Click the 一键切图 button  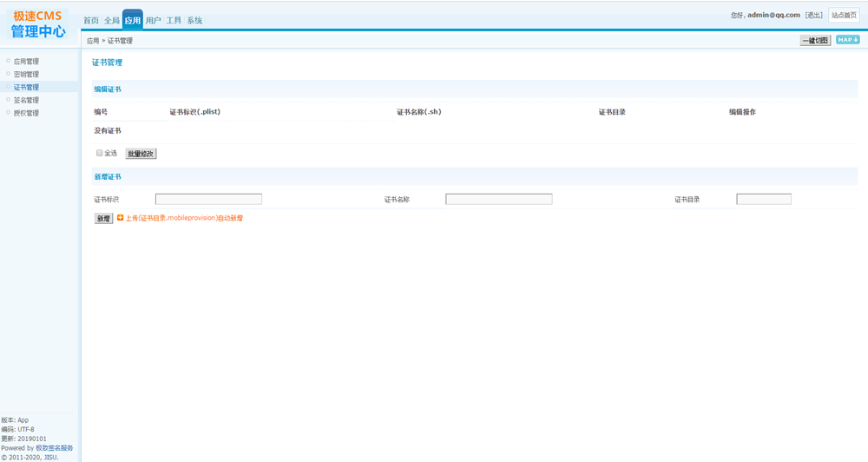(x=815, y=41)
